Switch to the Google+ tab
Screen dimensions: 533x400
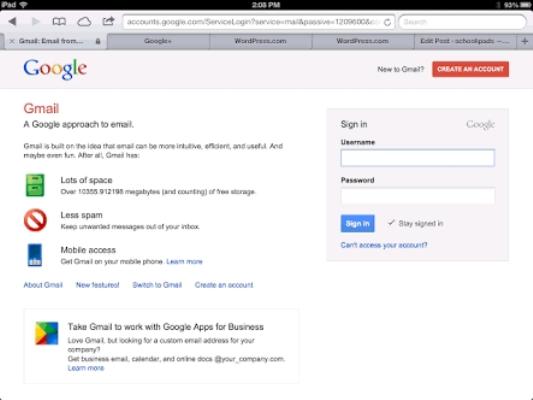158,41
